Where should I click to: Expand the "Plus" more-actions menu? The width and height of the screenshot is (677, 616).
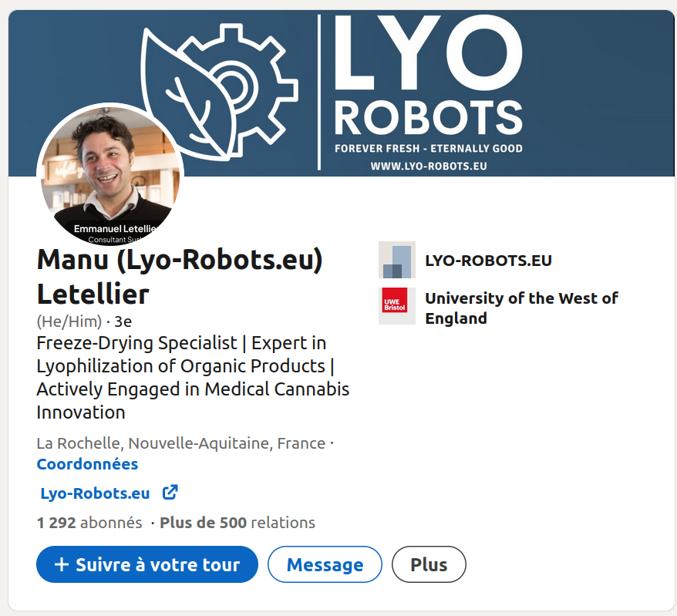429,564
